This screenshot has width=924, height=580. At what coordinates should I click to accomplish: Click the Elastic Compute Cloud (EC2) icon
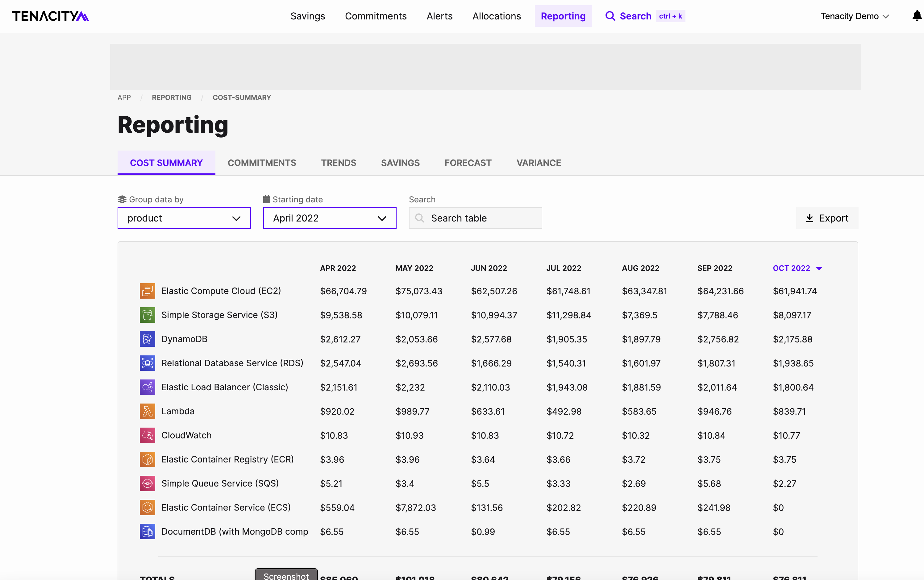click(147, 291)
